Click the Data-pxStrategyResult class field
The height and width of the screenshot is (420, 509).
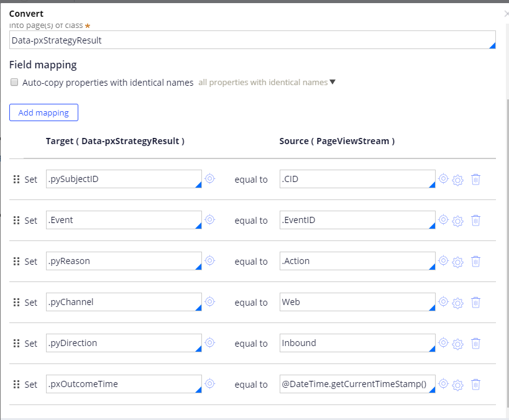(252, 40)
